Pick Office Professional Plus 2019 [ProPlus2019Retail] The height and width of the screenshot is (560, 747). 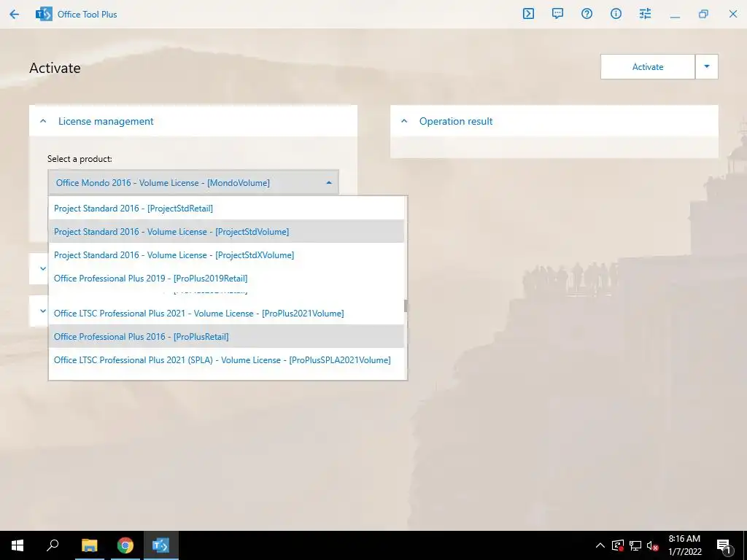point(226,278)
